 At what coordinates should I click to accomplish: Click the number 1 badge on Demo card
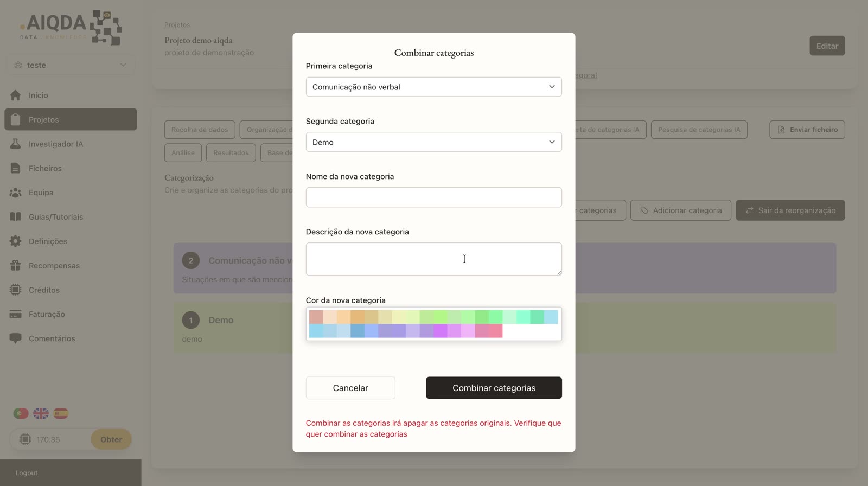click(x=190, y=320)
